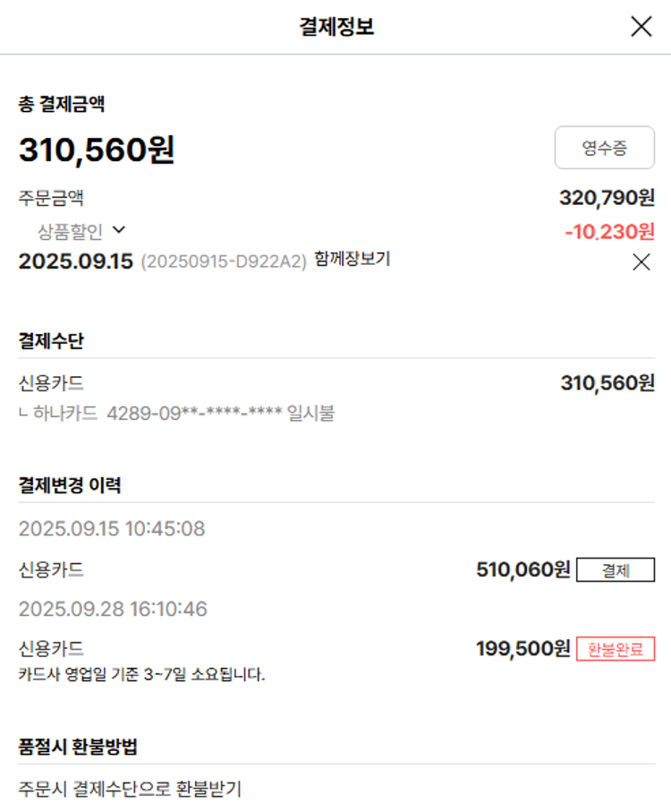Click the 결제변경 이력 section heading

coord(70,485)
